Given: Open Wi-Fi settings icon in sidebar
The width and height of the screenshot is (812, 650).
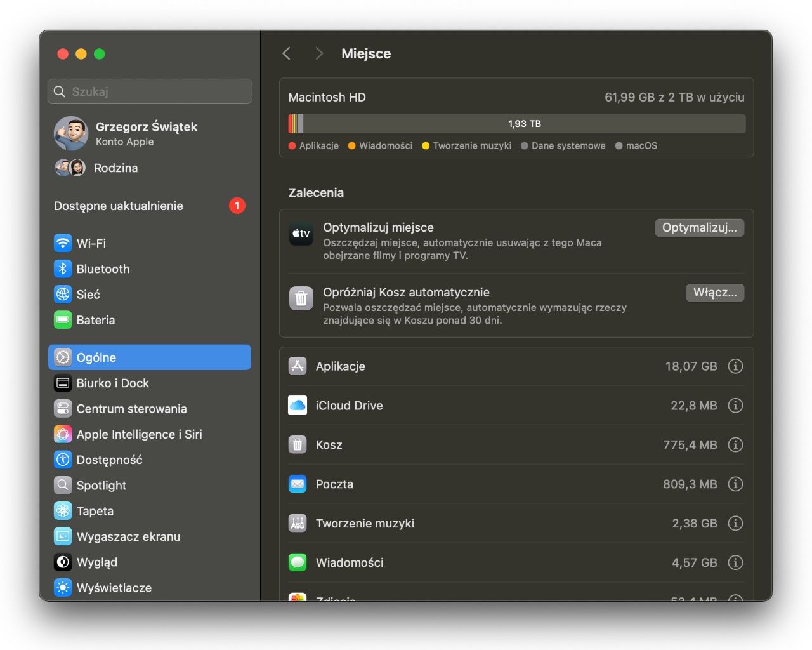Looking at the screenshot, I should [63, 243].
